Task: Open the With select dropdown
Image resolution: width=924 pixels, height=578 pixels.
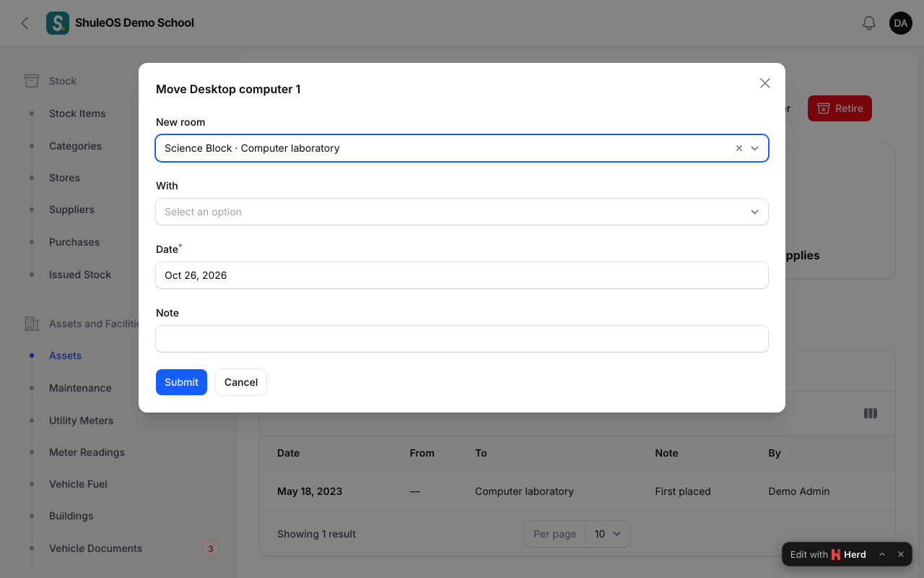Action: (x=462, y=212)
